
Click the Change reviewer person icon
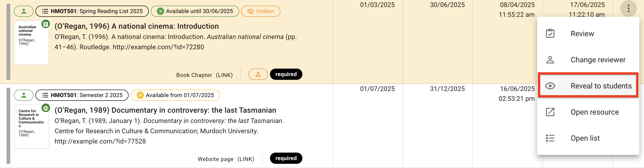[x=550, y=60]
